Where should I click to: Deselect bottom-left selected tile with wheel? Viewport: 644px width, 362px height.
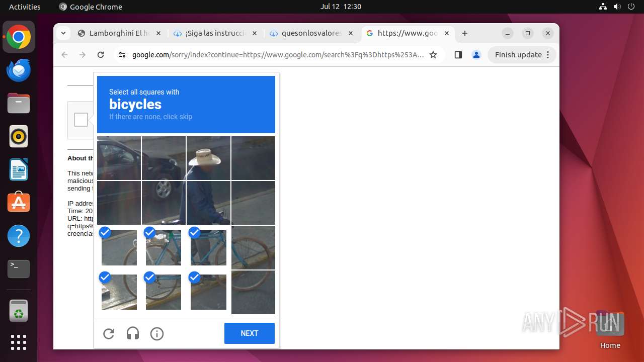[x=119, y=292]
